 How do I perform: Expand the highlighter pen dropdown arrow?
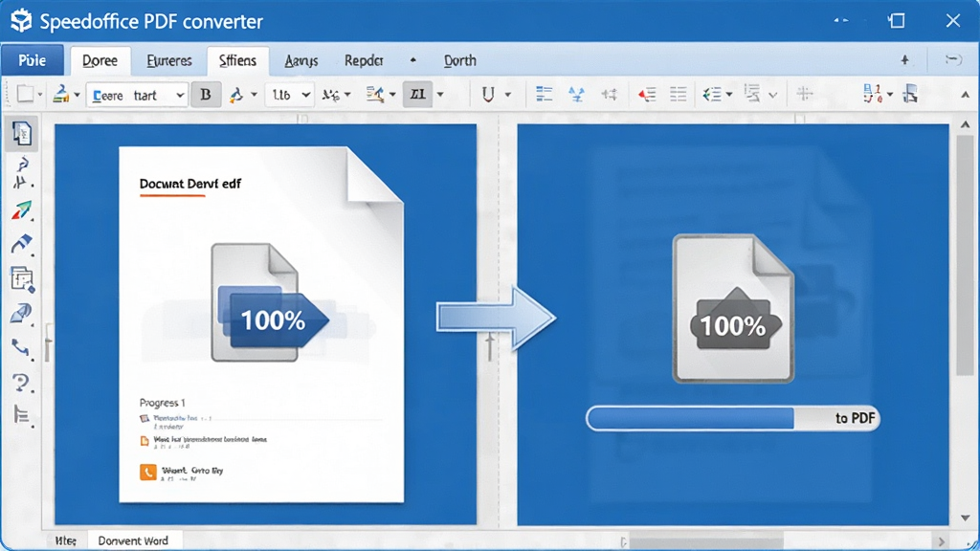point(77,95)
